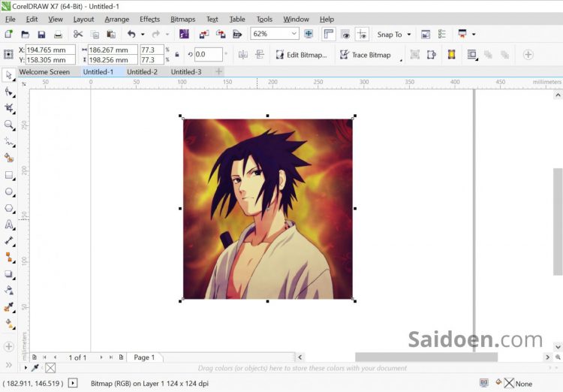This screenshot has width=563, height=392.
Task: Select the Text tool
Action: [8, 225]
